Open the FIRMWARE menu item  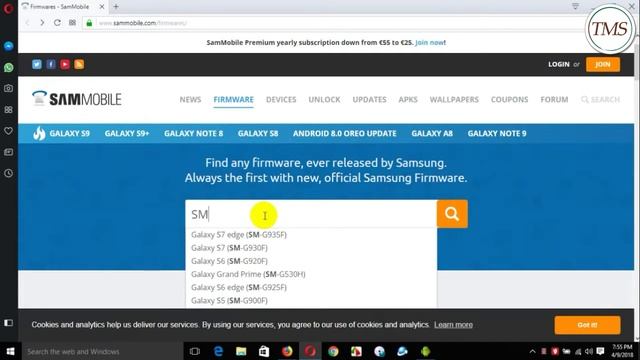pos(233,100)
